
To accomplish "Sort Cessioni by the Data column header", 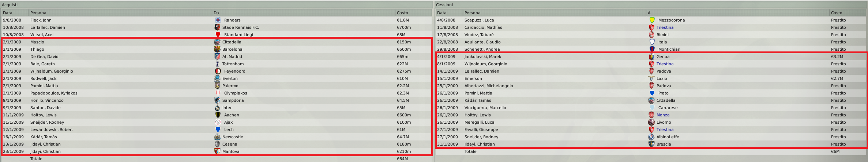I will [x=441, y=13].
